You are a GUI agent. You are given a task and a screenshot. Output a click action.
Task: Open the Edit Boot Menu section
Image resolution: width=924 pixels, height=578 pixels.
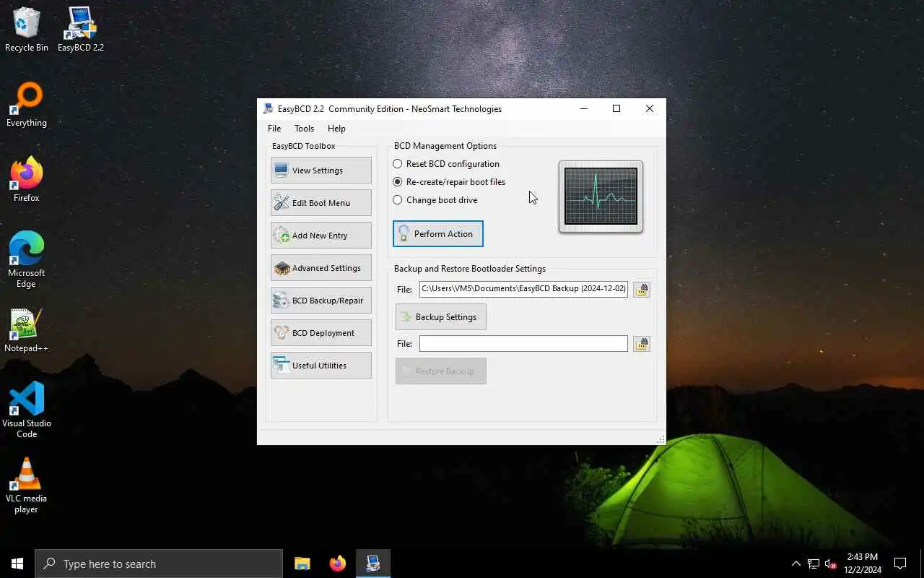321,203
